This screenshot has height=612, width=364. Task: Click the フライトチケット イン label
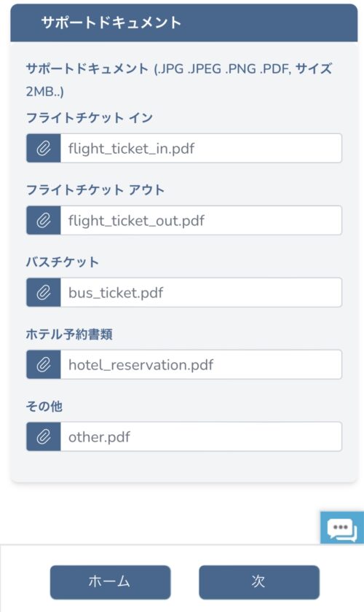(x=90, y=117)
